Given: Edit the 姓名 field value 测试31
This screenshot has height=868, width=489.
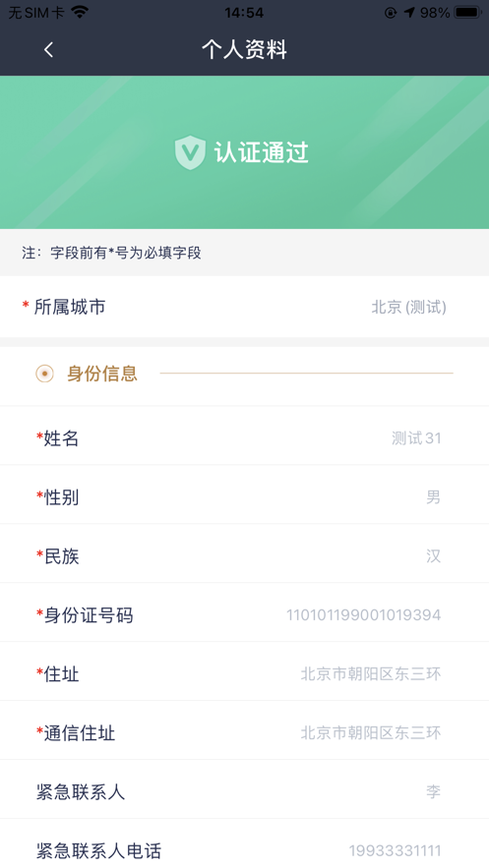Looking at the screenshot, I should click(x=416, y=438).
